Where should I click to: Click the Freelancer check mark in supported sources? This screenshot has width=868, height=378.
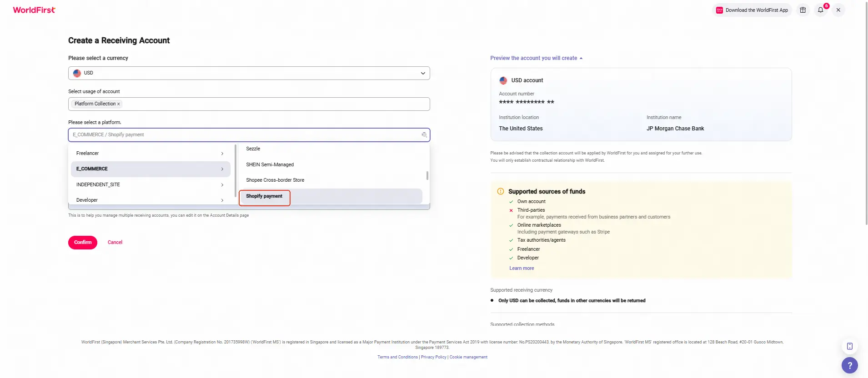(511, 249)
